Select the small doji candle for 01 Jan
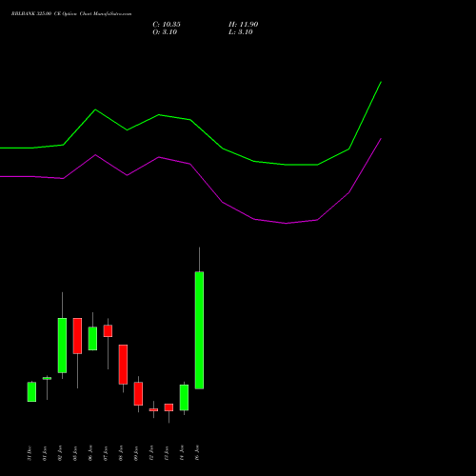 (47, 378)
